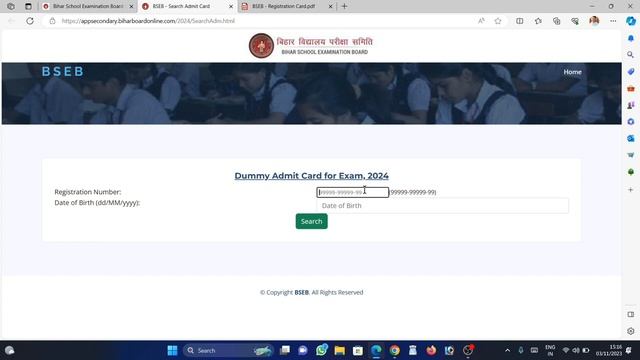The height and width of the screenshot is (360, 640).
Task: Open the clock and date panel
Action: 608,350
